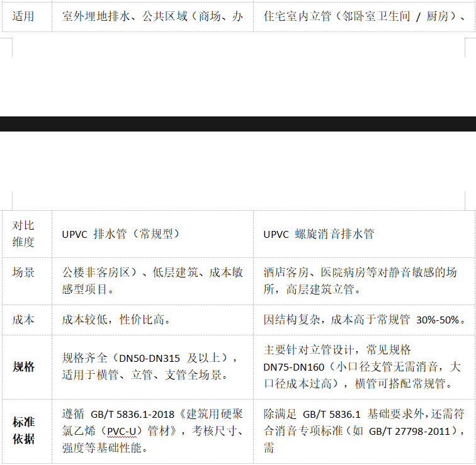Image resolution: width=476 pixels, height=465 pixels.
Task: Click the "场景" row label
Action: click(x=23, y=273)
